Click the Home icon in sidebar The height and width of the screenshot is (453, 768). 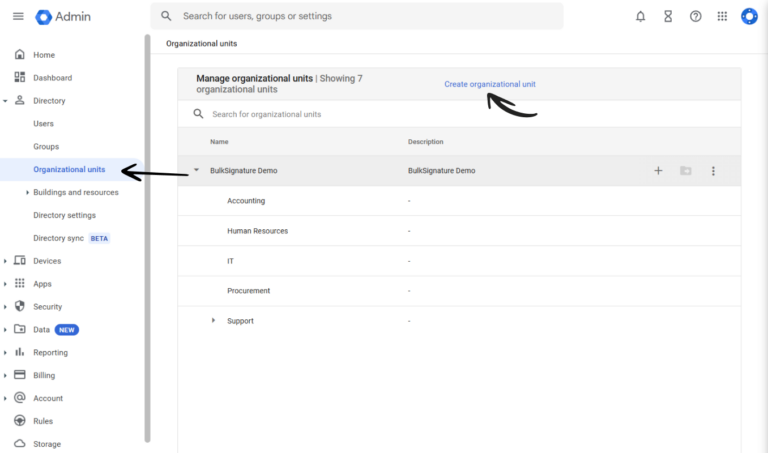pyautogui.click(x=20, y=54)
